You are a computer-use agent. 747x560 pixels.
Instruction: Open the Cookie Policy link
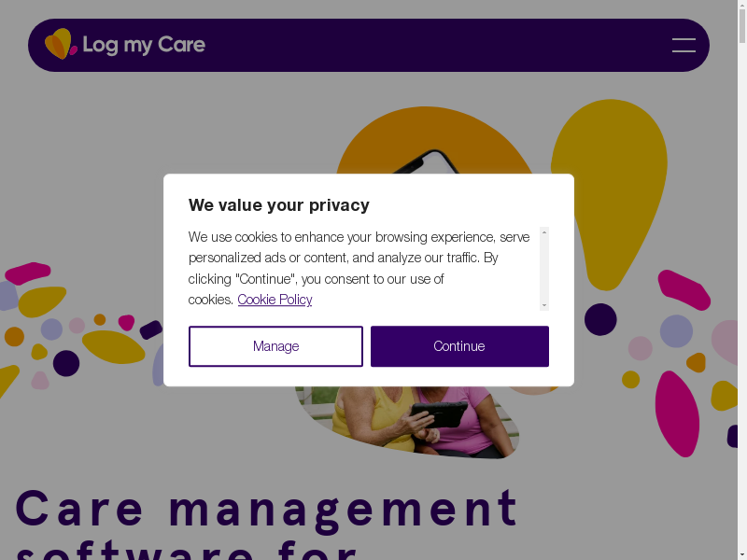pyautogui.click(x=275, y=300)
